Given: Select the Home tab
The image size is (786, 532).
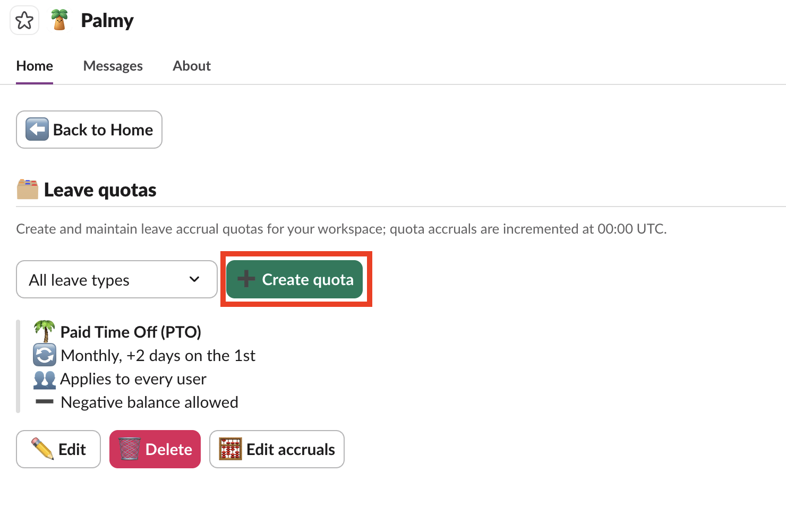Looking at the screenshot, I should coord(34,65).
